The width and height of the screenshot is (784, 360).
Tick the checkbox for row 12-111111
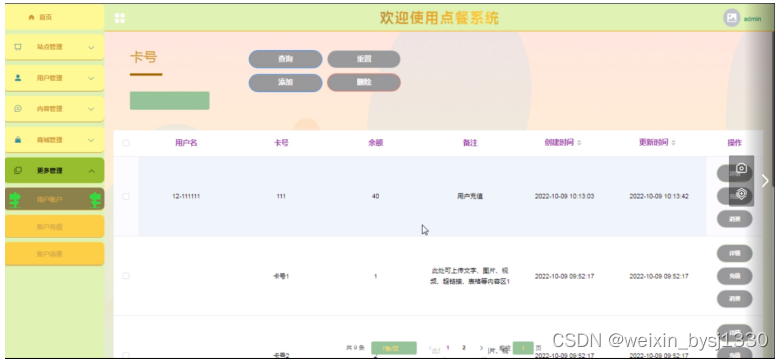pos(126,196)
